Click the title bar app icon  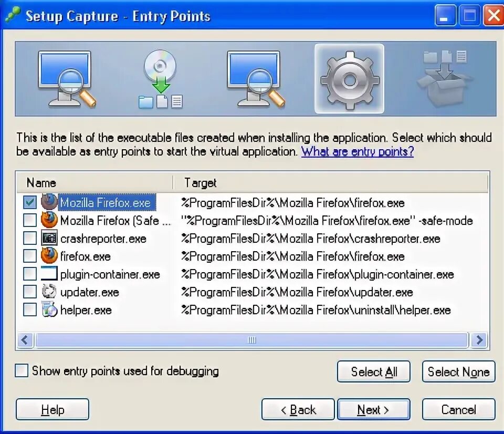coord(13,15)
